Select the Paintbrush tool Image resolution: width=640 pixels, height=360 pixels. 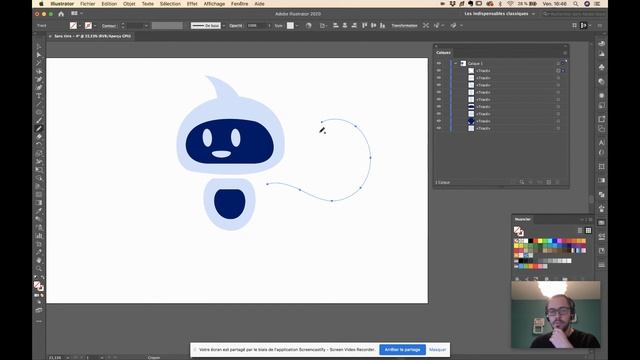tap(39, 120)
